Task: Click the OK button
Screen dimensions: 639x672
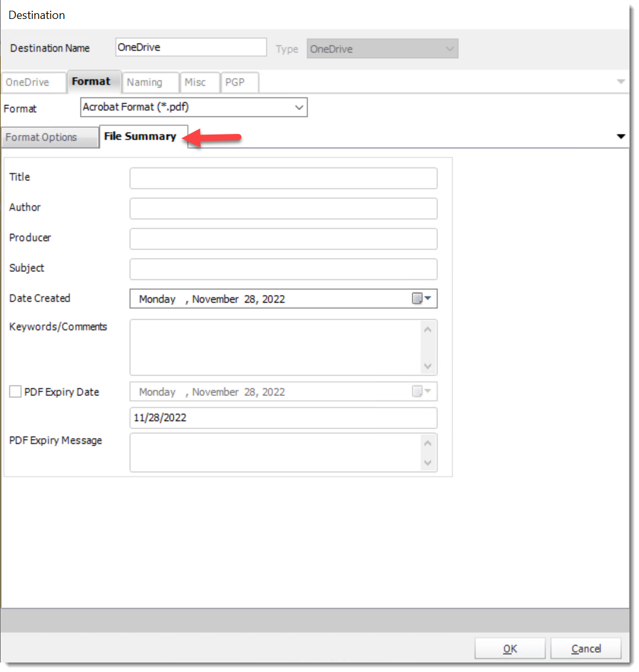Action: pyautogui.click(x=509, y=648)
